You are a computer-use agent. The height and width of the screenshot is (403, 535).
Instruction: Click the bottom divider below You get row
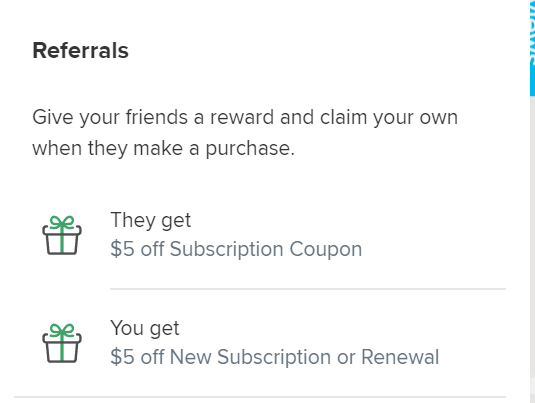[x=260, y=397]
